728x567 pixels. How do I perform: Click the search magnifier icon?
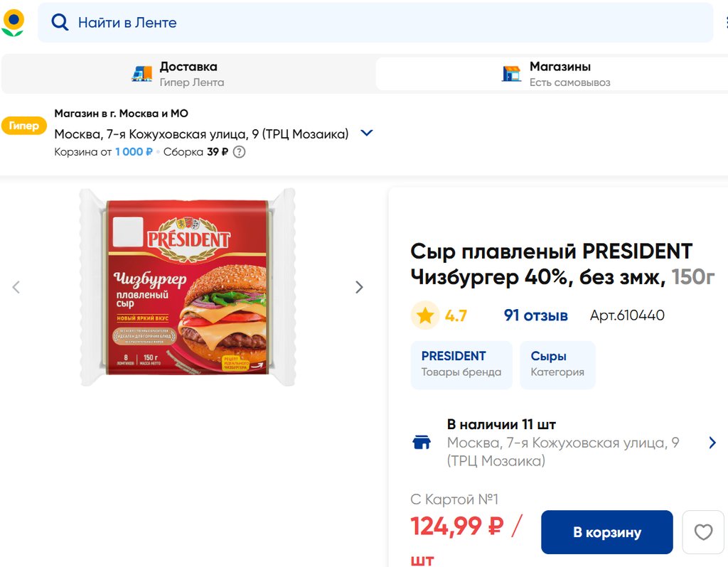tap(60, 23)
